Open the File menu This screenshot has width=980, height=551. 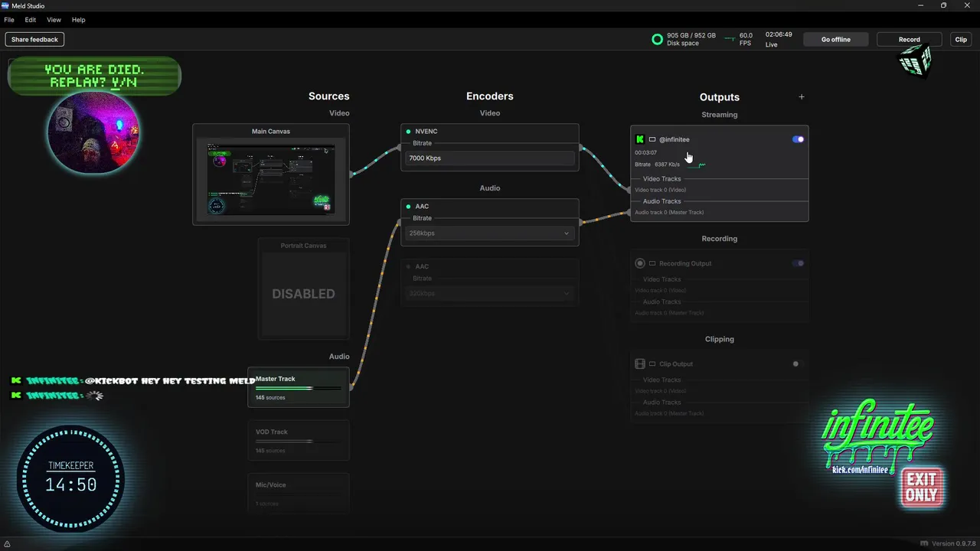tap(9, 20)
